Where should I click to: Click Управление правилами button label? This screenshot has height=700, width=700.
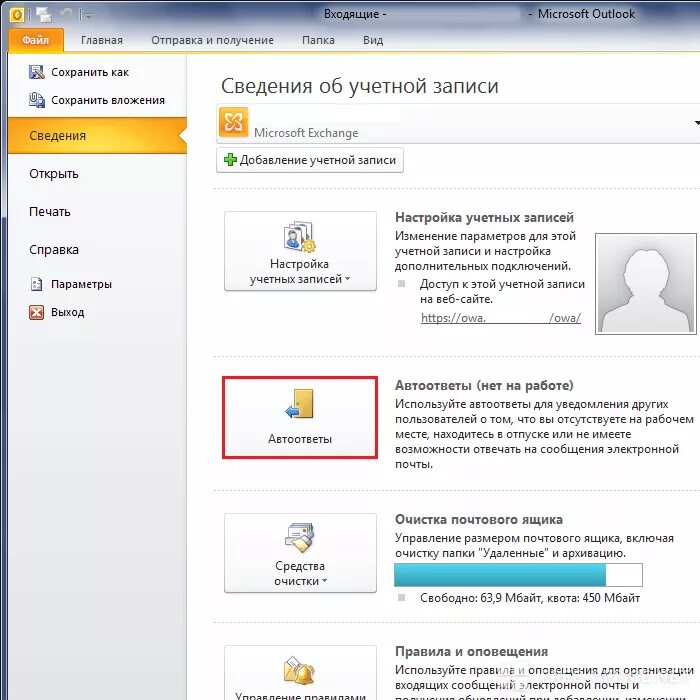300,696
